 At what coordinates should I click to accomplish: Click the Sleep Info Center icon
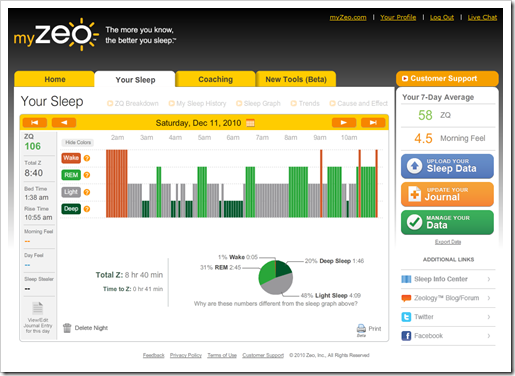coord(406,279)
